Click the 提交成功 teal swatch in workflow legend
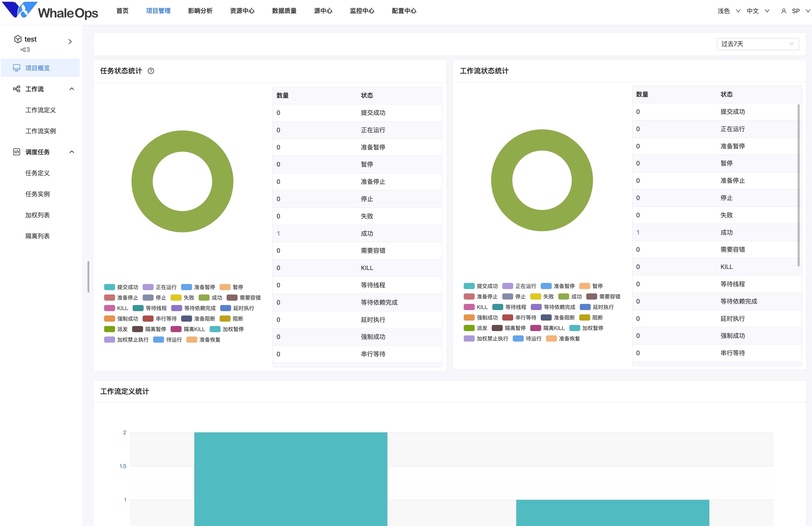The image size is (812, 526). pyautogui.click(x=469, y=286)
